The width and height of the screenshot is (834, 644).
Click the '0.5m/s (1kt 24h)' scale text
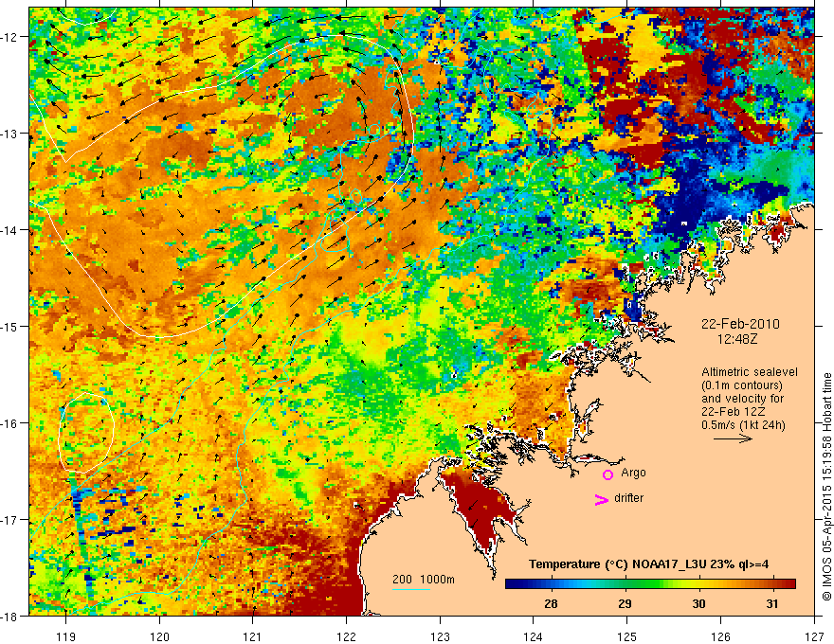[743, 425]
